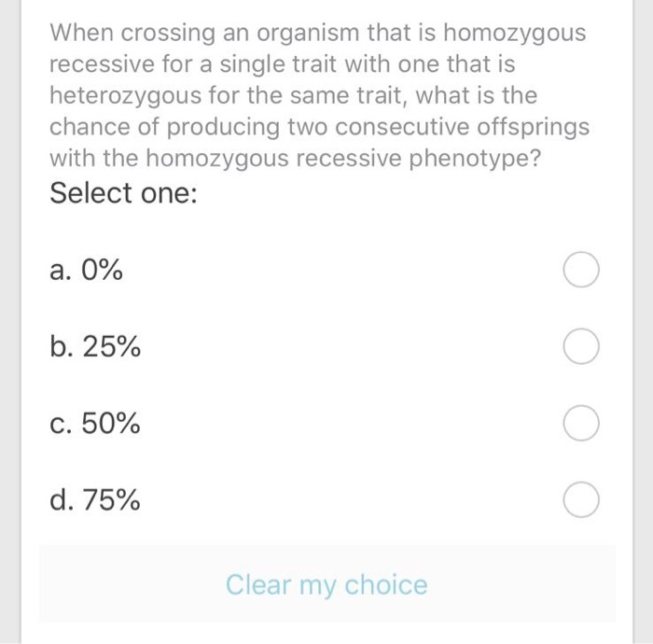Click the phrase "consecutive offsprings"
The width and height of the screenshot is (653, 644).
pos(462,127)
